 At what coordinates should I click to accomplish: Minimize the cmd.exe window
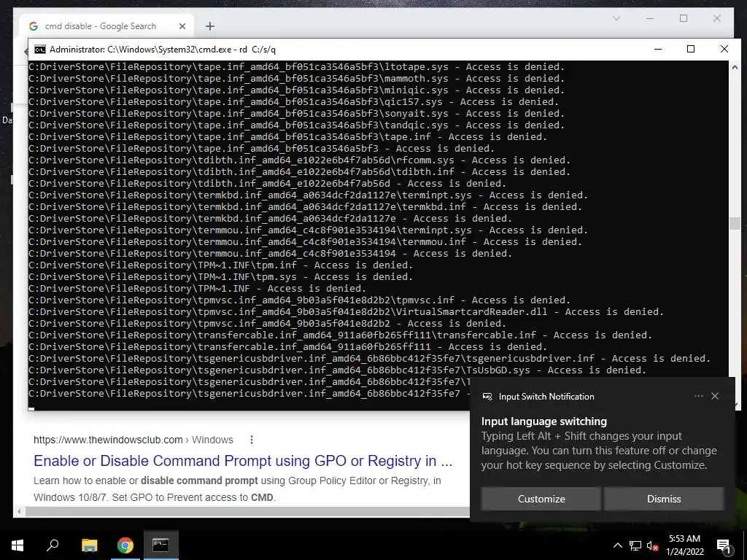(x=658, y=49)
